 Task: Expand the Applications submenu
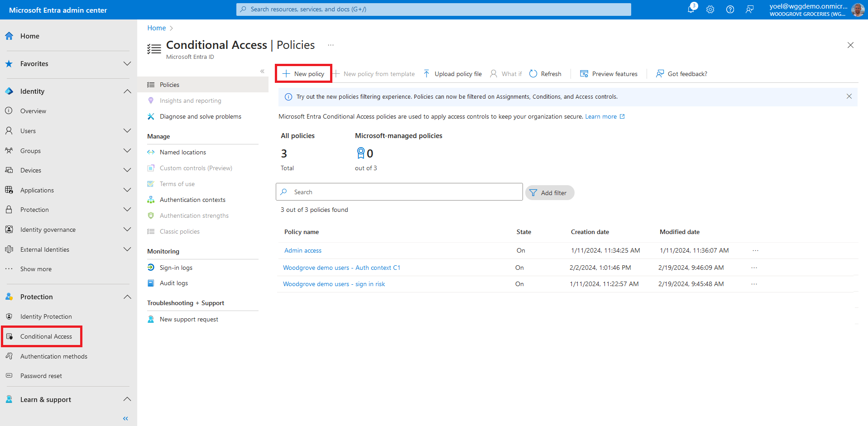pyautogui.click(x=127, y=190)
